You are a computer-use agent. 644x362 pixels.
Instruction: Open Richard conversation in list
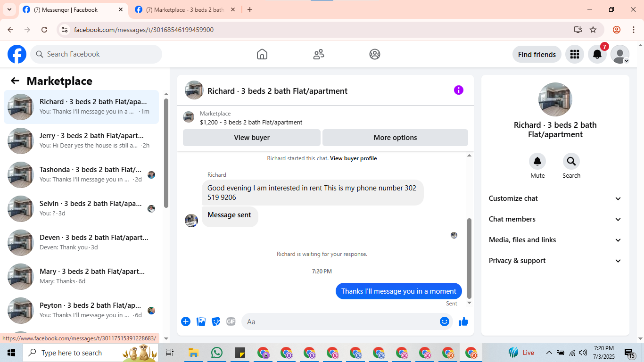pos(82,107)
